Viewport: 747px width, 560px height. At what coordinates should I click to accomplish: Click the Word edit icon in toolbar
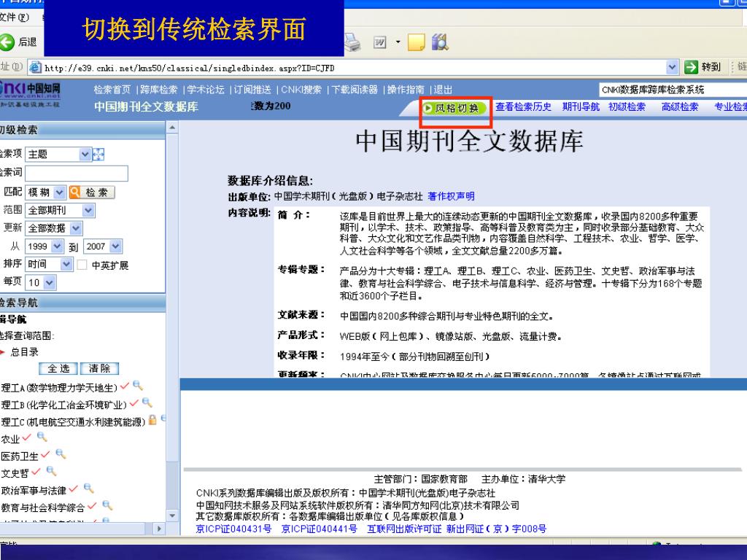(379, 42)
